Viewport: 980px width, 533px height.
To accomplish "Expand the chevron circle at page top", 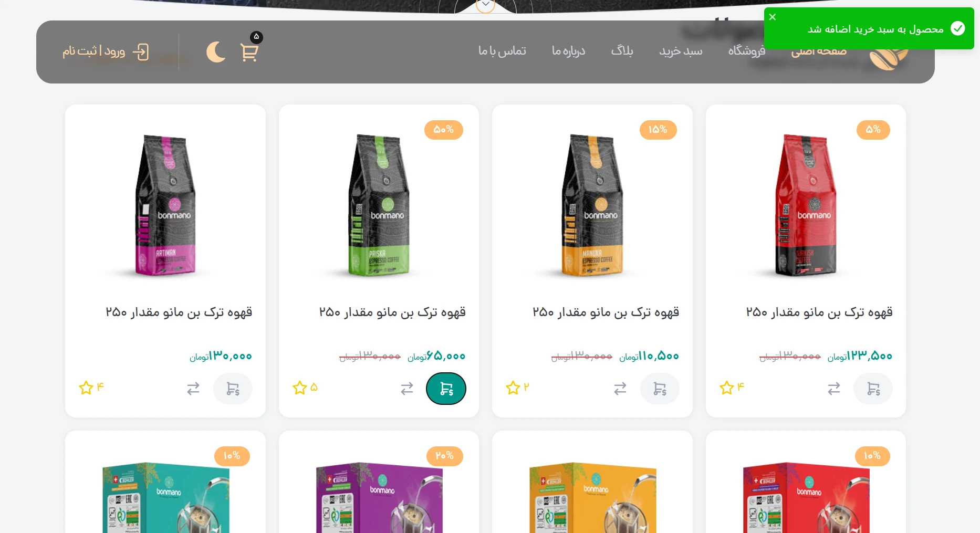I will point(485,4).
